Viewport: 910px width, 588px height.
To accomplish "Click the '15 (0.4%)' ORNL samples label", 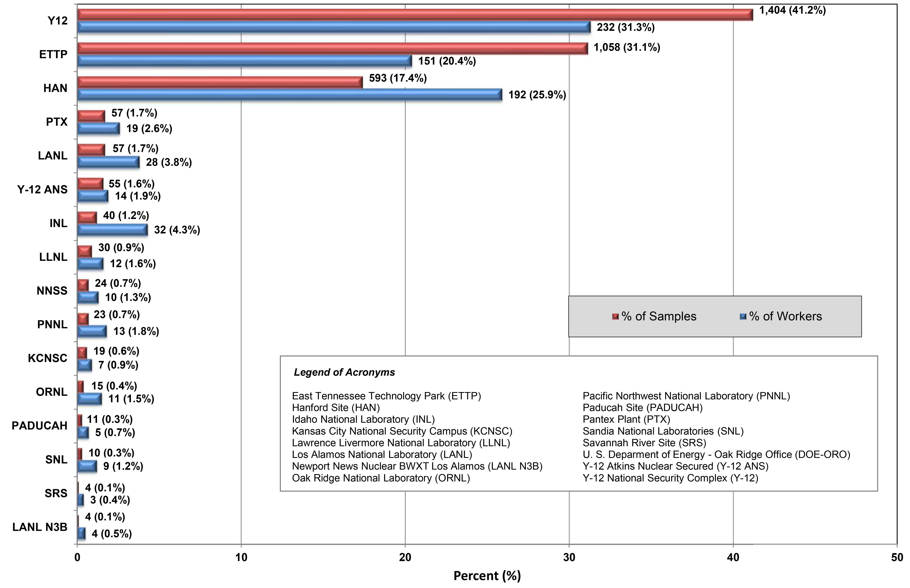I will [114, 386].
